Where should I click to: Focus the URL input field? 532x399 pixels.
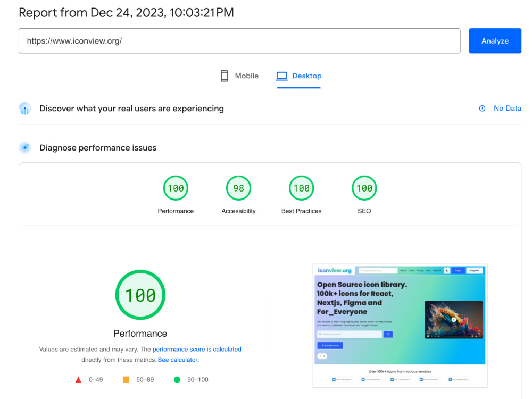[239, 41]
